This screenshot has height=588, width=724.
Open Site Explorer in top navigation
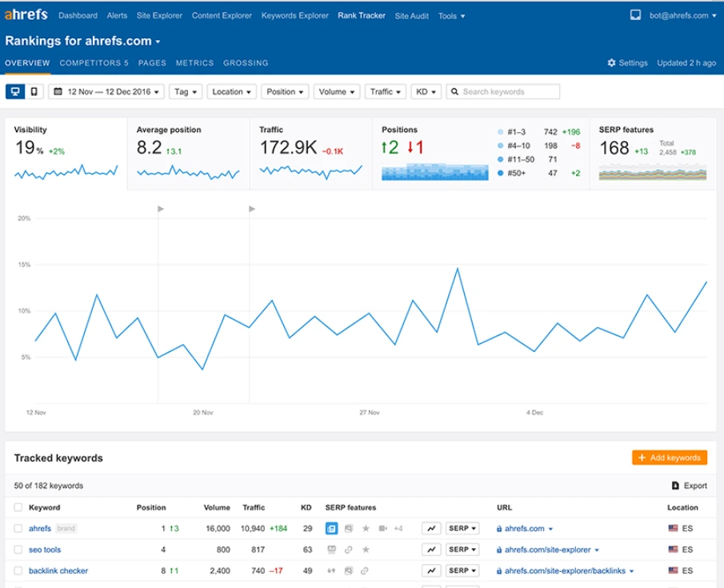pyautogui.click(x=159, y=15)
